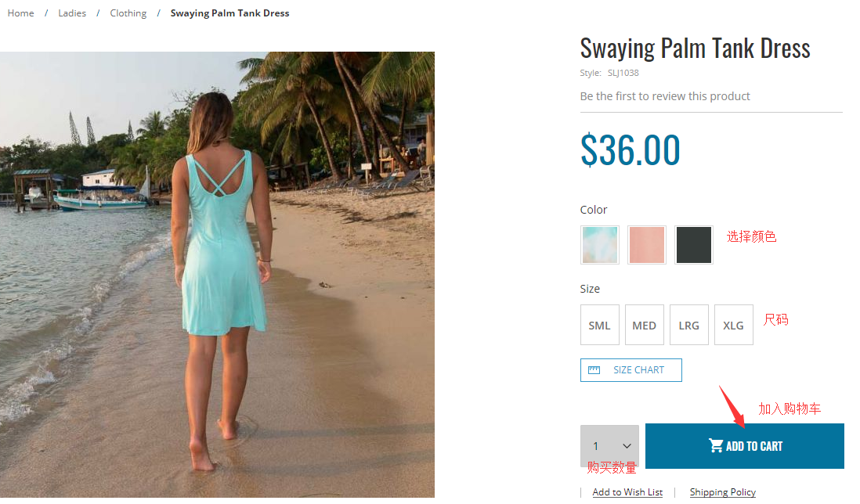The image size is (860, 504).
Task: Click Be the first to review this product
Action: coord(665,96)
